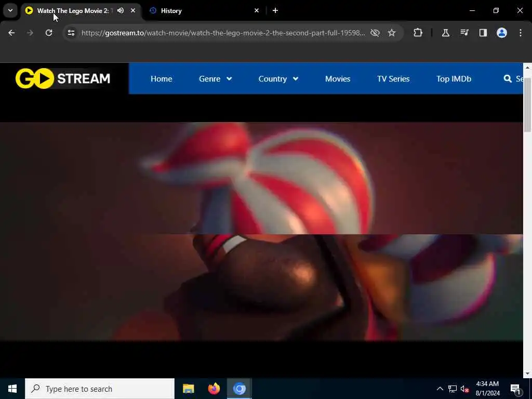Click the GoStream logo
Viewport: 532px width, 399px height.
(x=63, y=78)
